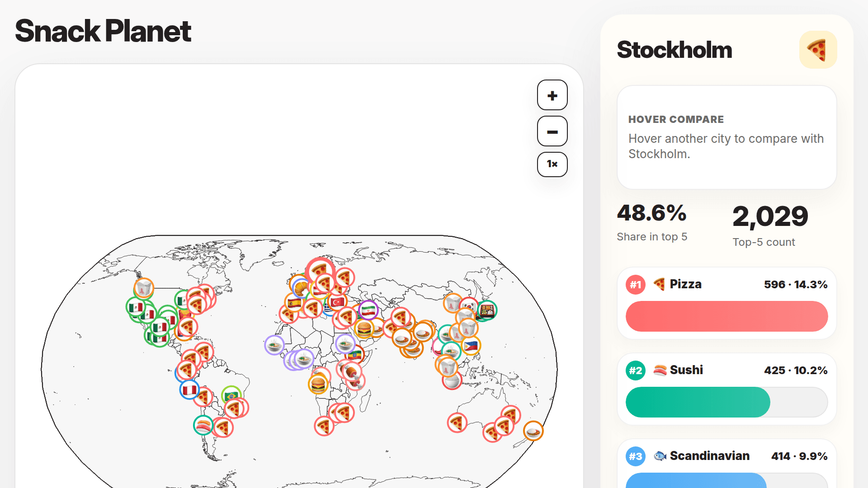Click the pizza slice icon in the #1 row
Screen dimensions: 868x488
point(660,284)
